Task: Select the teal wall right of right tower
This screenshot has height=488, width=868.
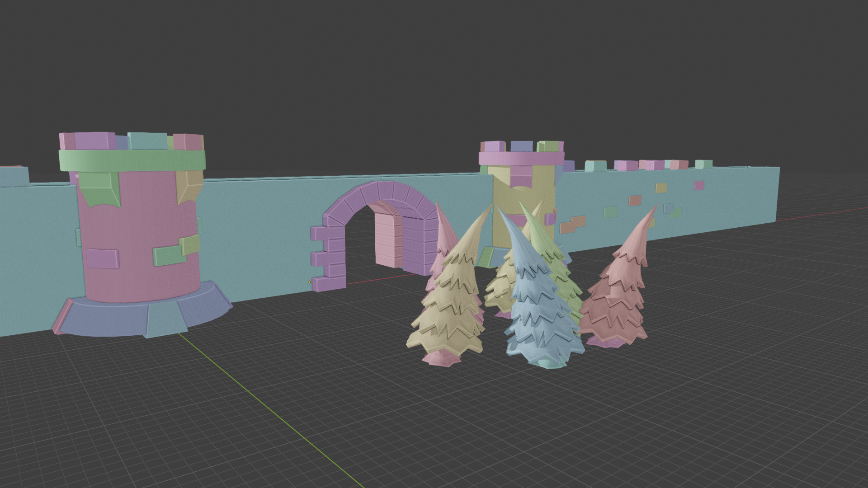Action: 732,199
